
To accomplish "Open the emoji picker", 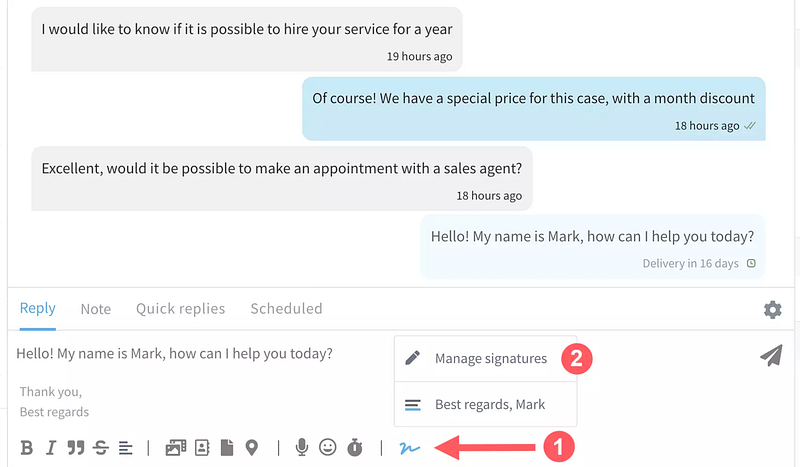I will (328, 448).
